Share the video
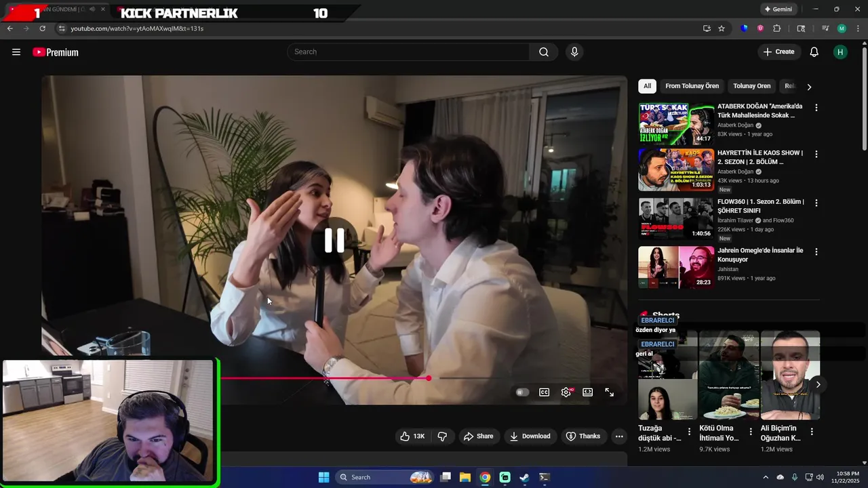Screen dimensions: 868x488 [478, 436]
